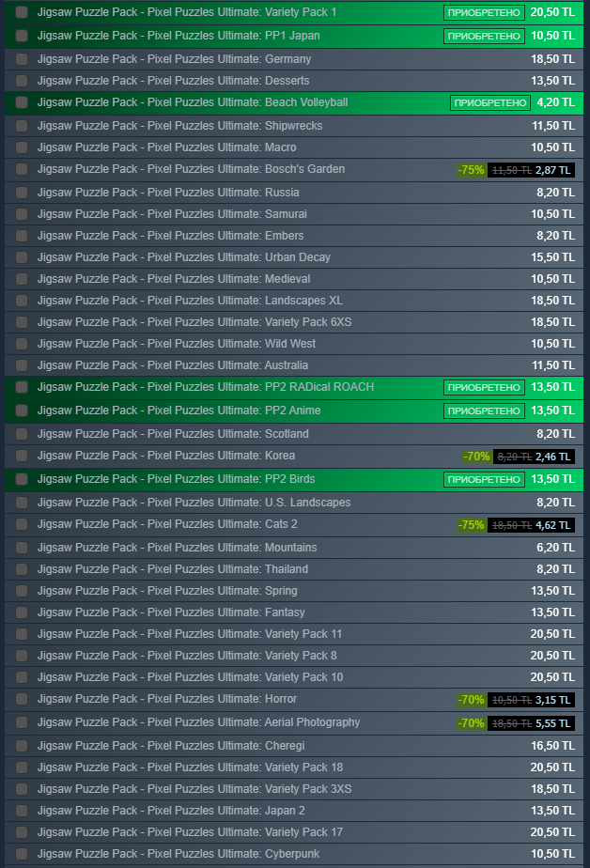Click the -75% discount on Bosch's Garden

(471, 170)
